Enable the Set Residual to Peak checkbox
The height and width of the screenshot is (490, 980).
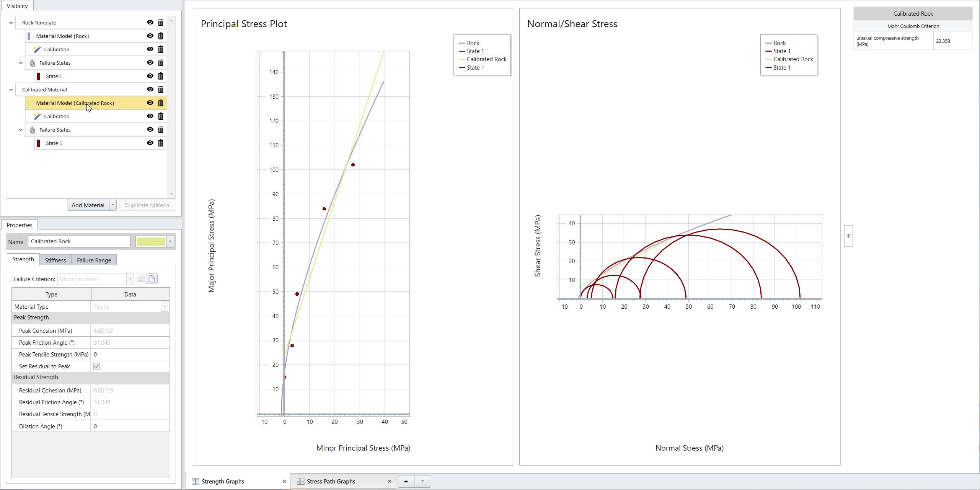[x=97, y=366]
